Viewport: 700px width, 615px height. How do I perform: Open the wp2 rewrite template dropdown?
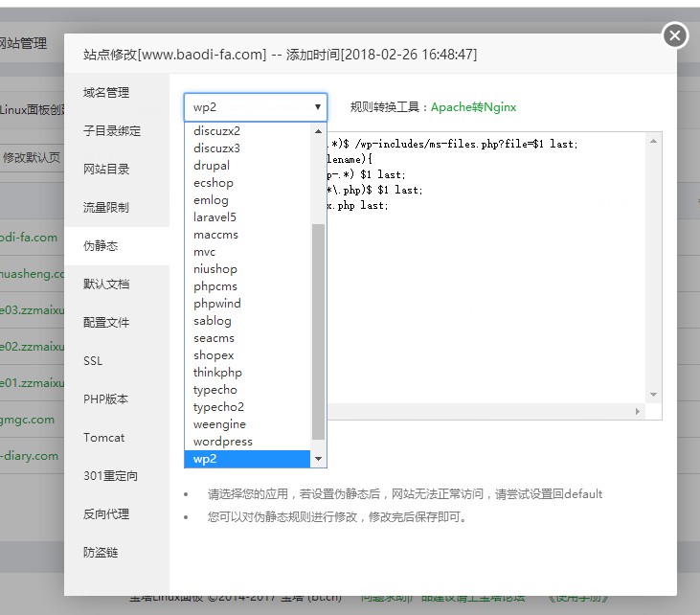click(255, 107)
